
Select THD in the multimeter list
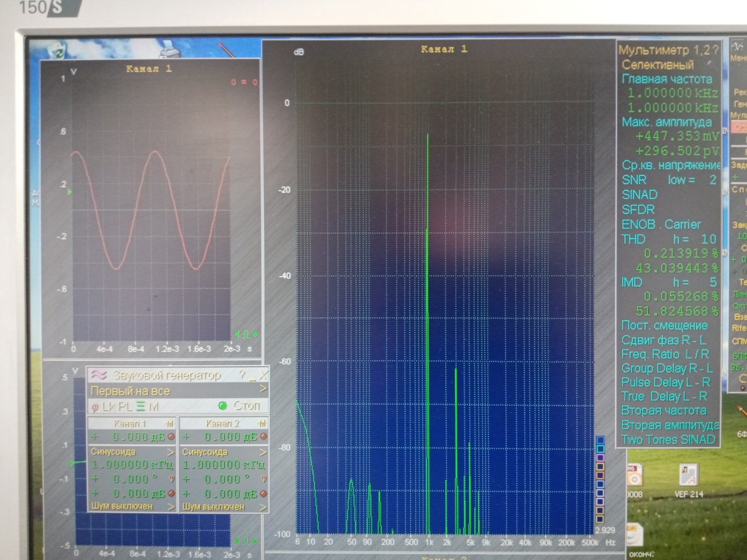click(633, 239)
